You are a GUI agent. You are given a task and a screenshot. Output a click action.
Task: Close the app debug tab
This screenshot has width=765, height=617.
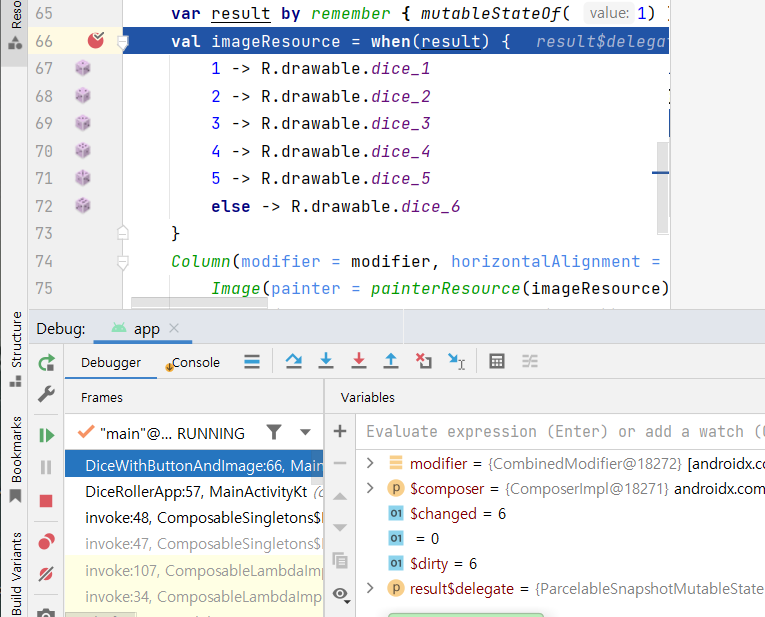(x=174, y=328)
